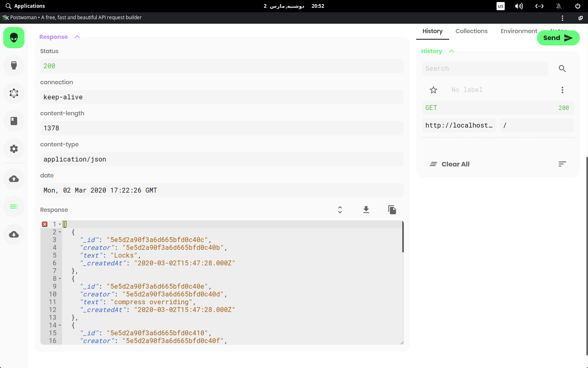This screenshot has height=368, width=588.
Task: Switch to the Collections tab
Action: point(471,31)
